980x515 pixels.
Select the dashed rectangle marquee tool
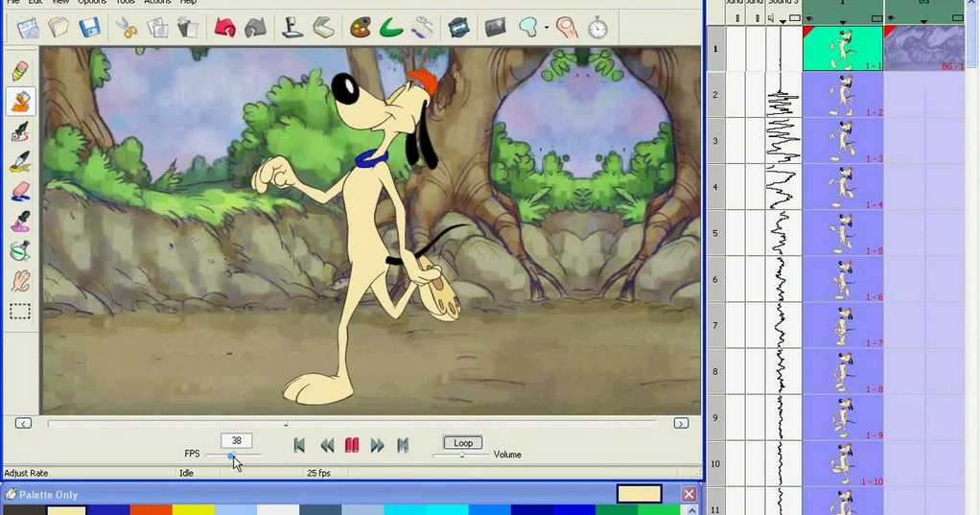20,312
